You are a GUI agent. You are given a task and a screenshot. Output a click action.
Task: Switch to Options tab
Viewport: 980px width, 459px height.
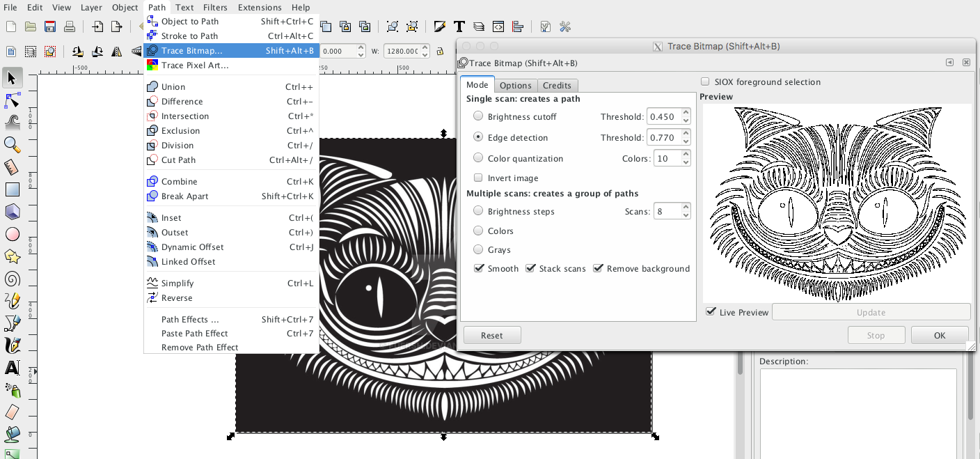[515, 85]
